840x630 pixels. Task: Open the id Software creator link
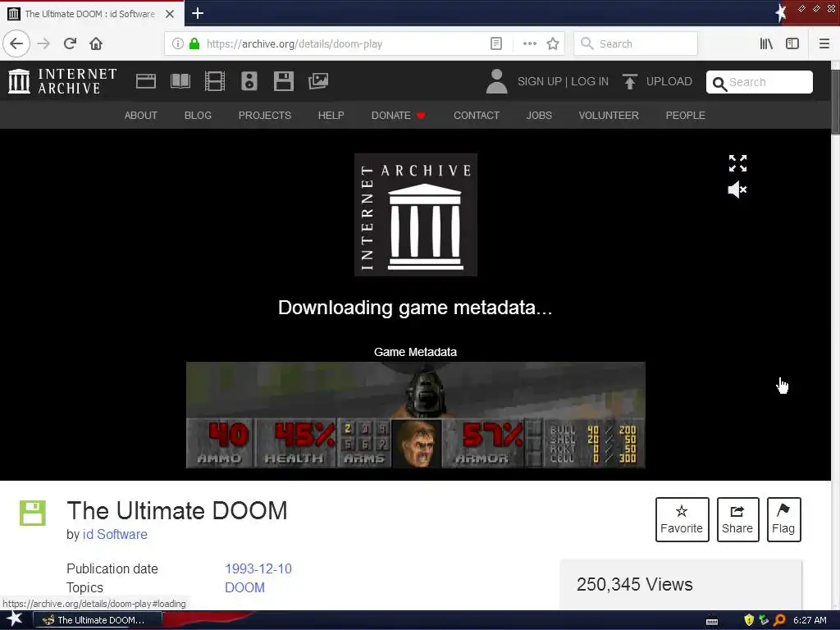(115, 534)
